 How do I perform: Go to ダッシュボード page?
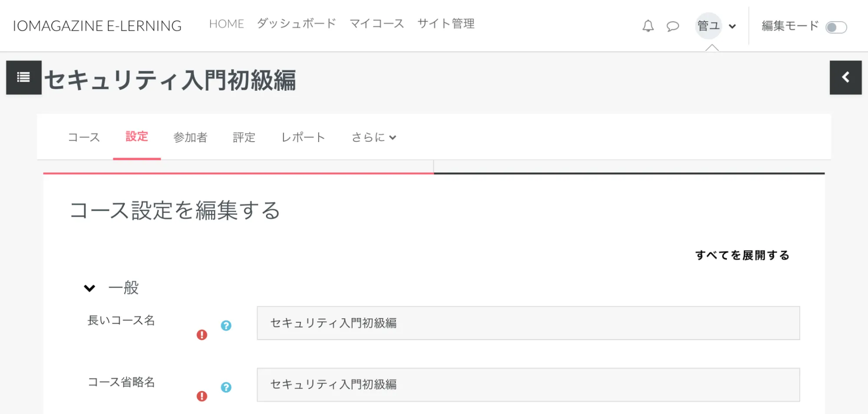[x=297, y=23]
